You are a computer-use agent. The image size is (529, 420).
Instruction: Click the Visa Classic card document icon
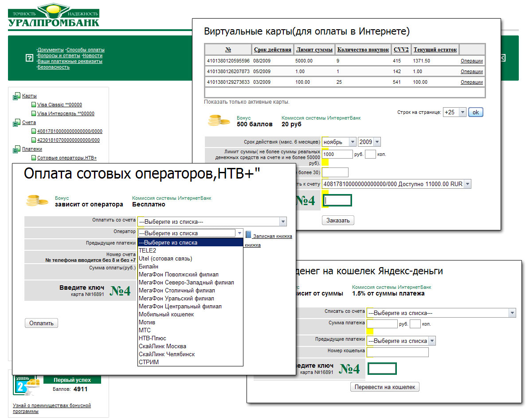[33, 105]
